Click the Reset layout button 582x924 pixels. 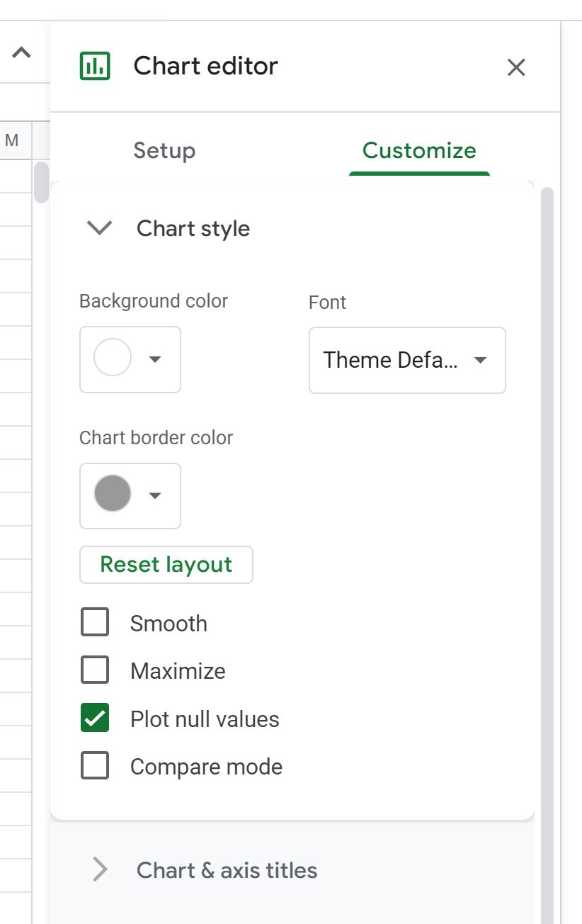point(166,564)
